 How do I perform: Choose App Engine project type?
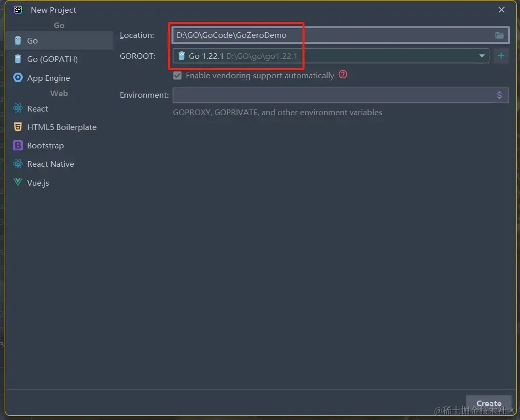coord(59,78)
